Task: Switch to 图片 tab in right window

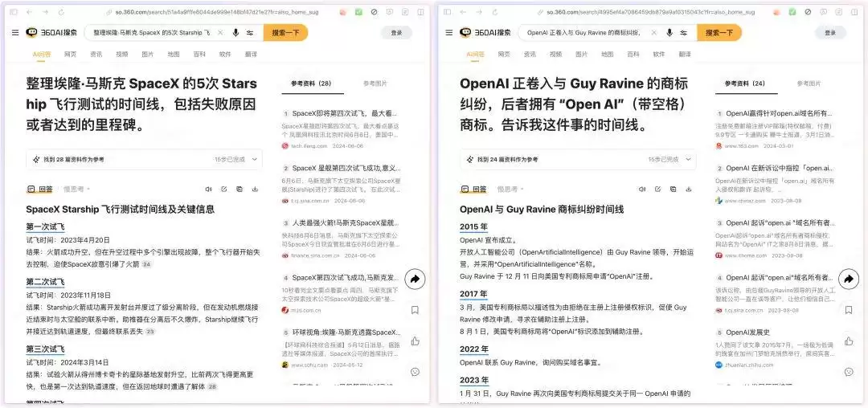Action: click(582, 54)
